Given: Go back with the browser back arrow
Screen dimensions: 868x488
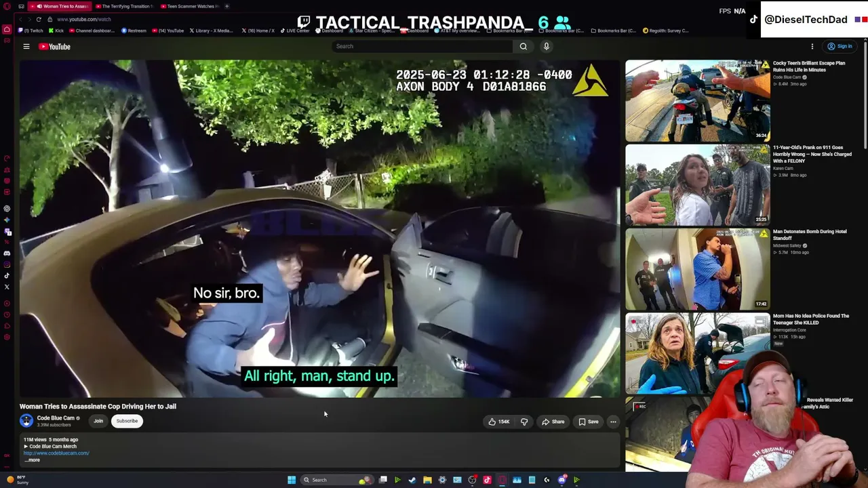Looking at the screenshot, I should 21,19.
